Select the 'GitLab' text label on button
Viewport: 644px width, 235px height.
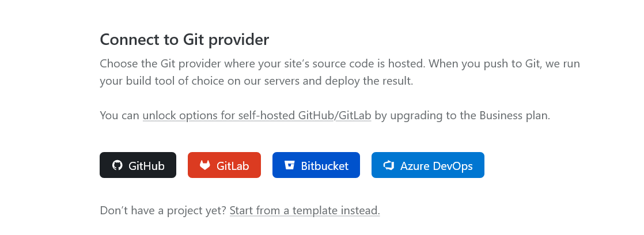click(233, 166)
